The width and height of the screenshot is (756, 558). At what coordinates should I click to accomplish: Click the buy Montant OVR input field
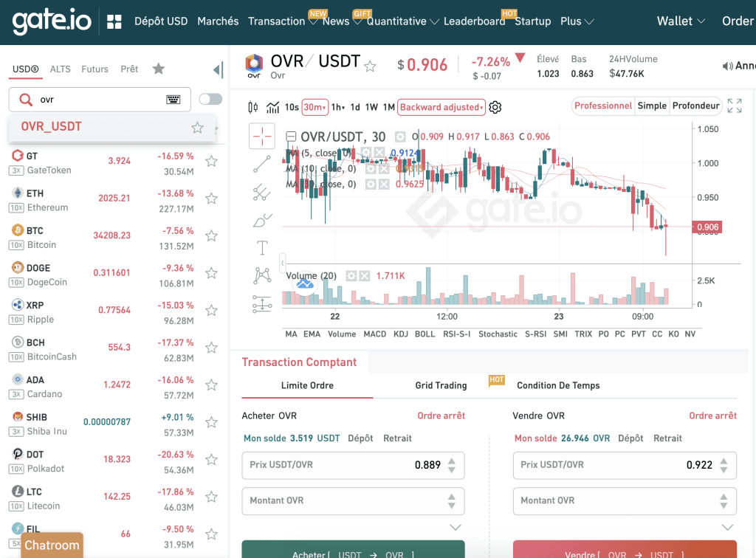[x=353, y=501]
